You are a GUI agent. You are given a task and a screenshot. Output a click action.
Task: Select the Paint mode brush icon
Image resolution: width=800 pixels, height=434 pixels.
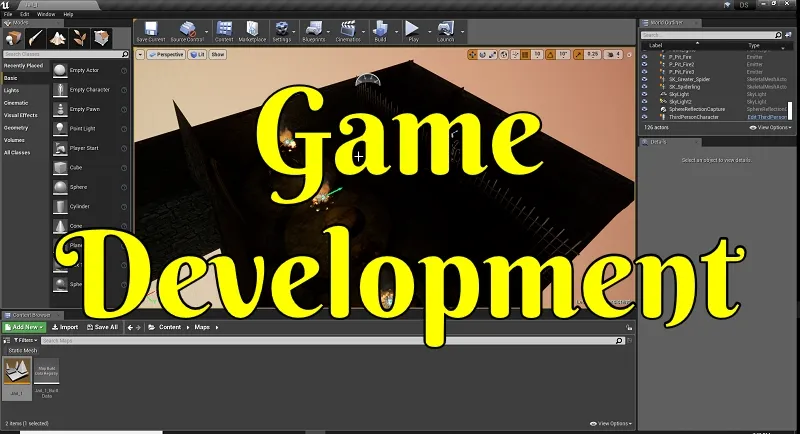click(x=36, y=38)
